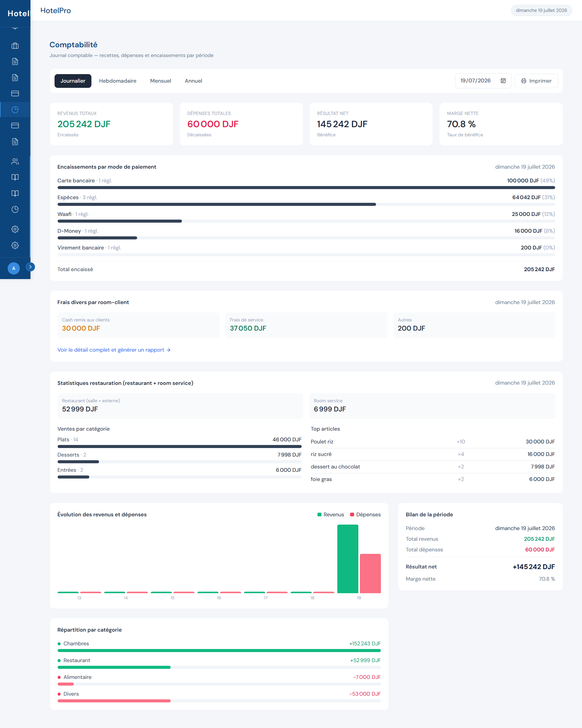This screenshot has width=582, height=728.
Task: Click the dimanche 19 juillet 2026 header badge
Action: (x=541, y=10)
